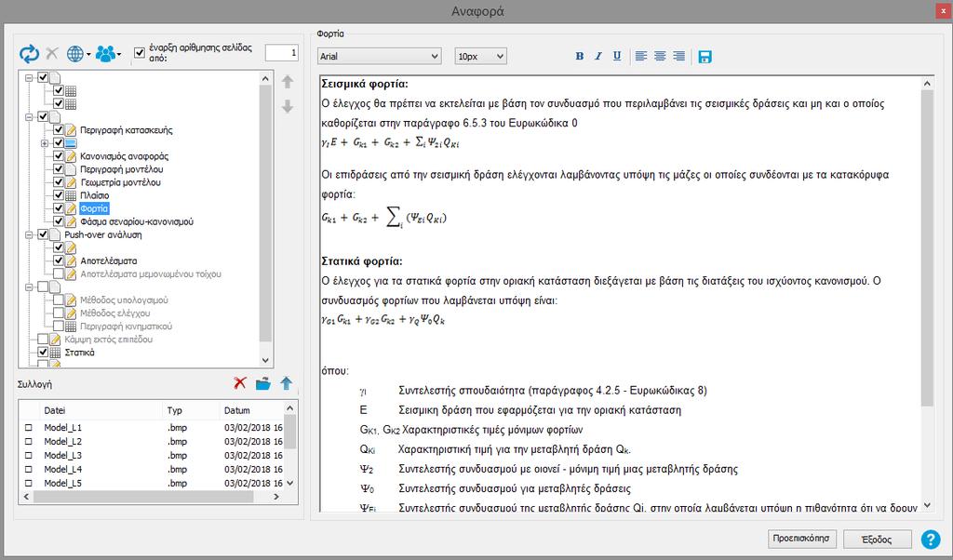Image resolution: width=953 pixels, height=560 pixels.
Task: Check the Model_L1 row checkbox
Action: point(29,428)
